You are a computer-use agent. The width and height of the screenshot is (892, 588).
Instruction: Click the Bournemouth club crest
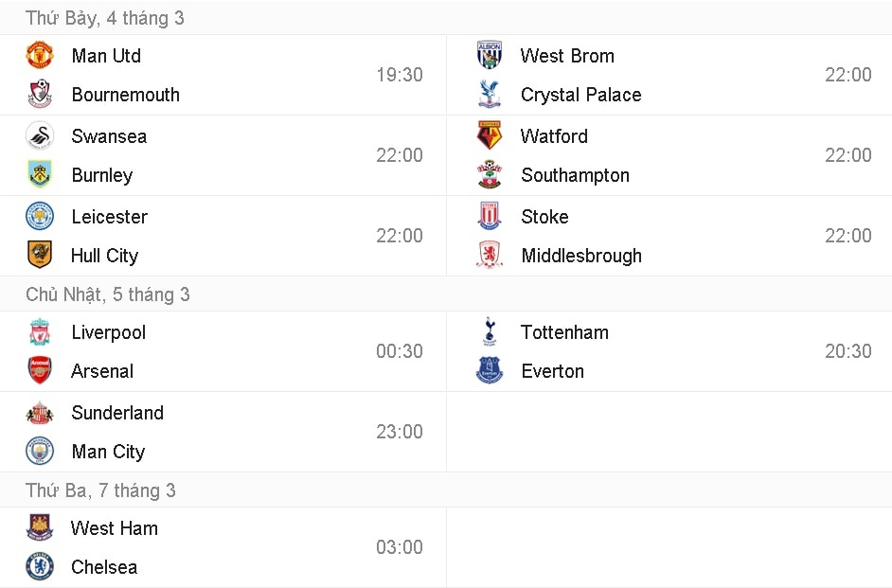(x=40, y=95)
